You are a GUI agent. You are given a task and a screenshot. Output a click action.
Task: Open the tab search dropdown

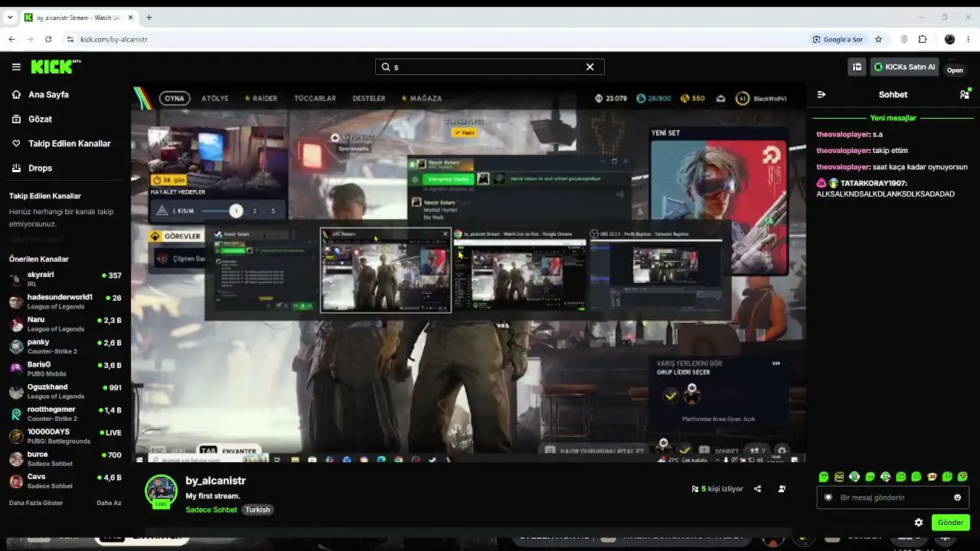pyautogui.click(x=11, y=17)
